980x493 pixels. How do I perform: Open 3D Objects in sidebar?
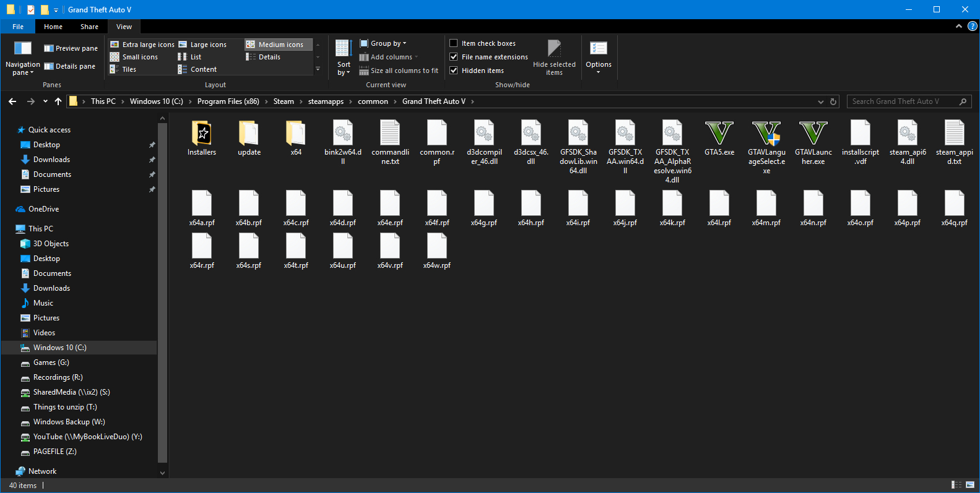click(51, 244)
